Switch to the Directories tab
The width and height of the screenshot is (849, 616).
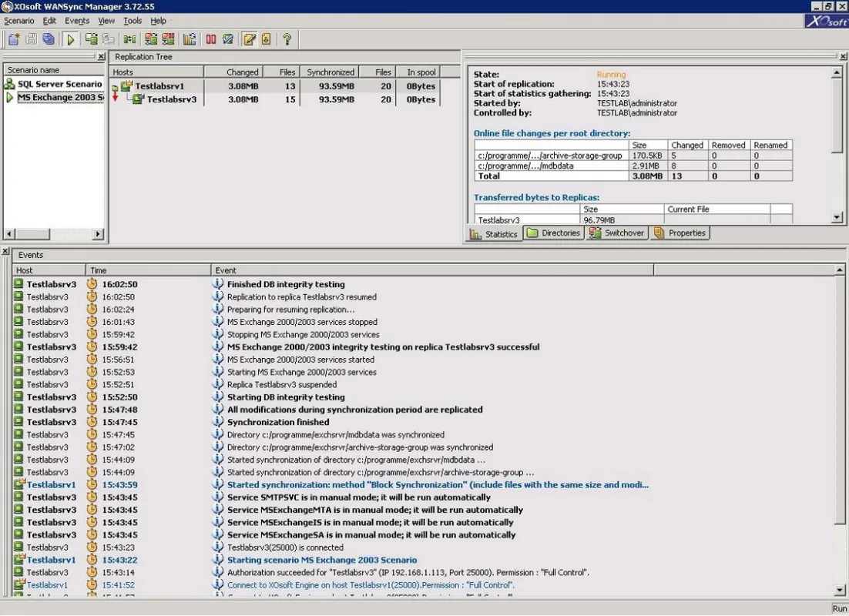pos(554,233)
